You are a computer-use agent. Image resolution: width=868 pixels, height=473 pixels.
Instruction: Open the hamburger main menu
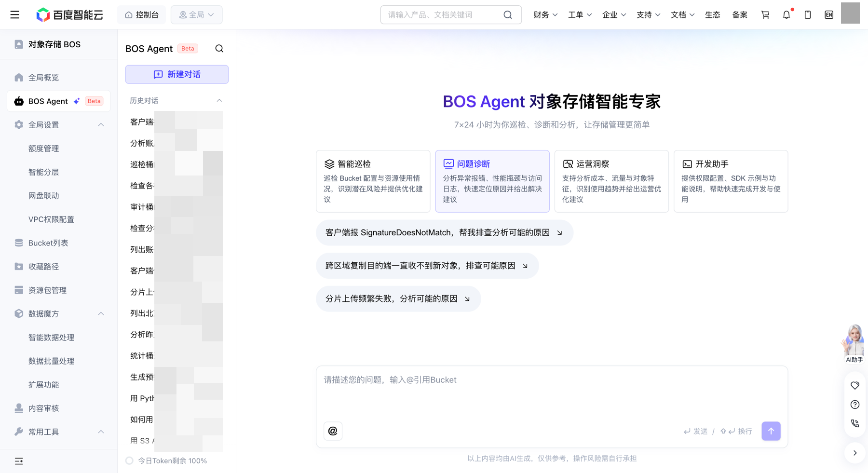click(15, 15)
